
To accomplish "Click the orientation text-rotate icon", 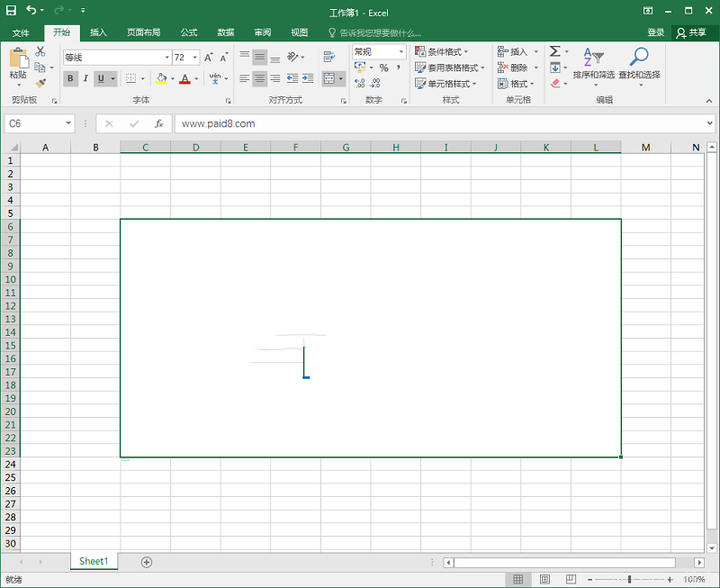I will (292, 57).
